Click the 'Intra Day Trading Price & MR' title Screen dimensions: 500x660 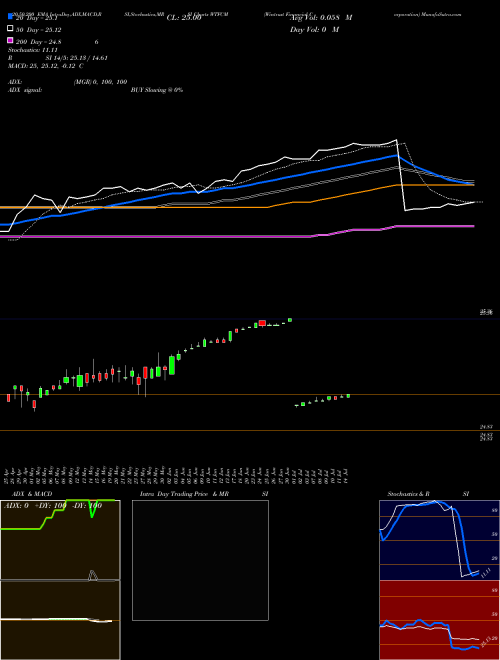(x=184, y=494)
